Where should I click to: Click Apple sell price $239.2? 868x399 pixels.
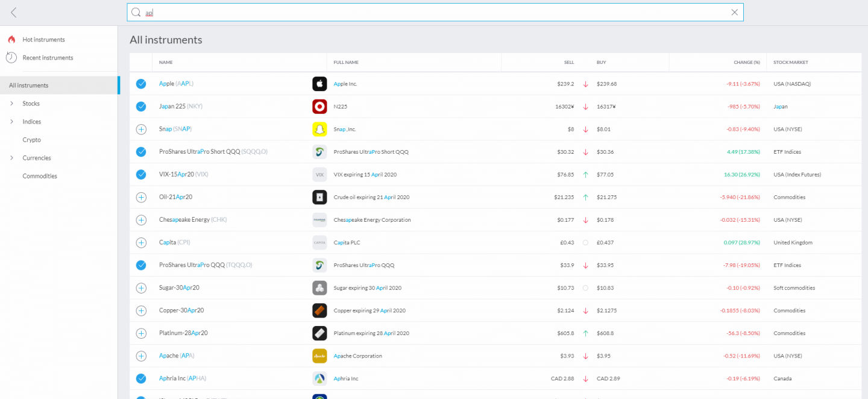565,84
